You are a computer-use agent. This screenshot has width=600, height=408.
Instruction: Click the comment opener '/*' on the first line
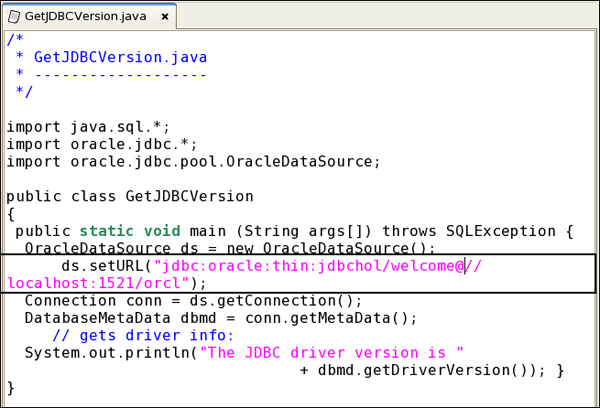(x=16, y=39)
